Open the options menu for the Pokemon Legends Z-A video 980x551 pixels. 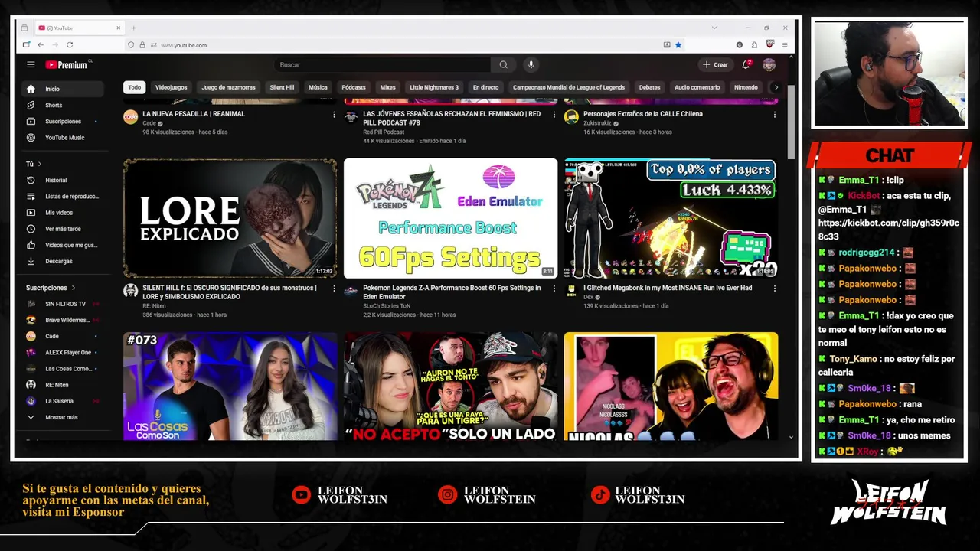click(x=554, y=289)
